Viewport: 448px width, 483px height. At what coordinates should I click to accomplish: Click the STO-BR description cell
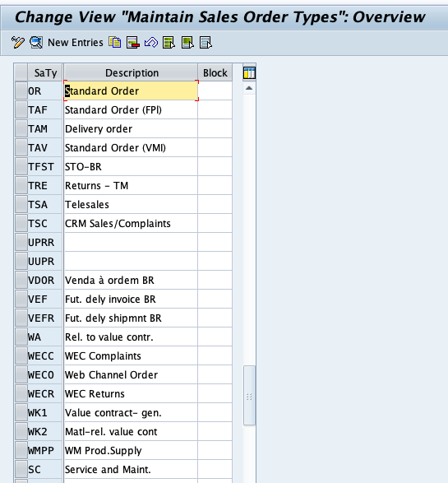point(131,166)
